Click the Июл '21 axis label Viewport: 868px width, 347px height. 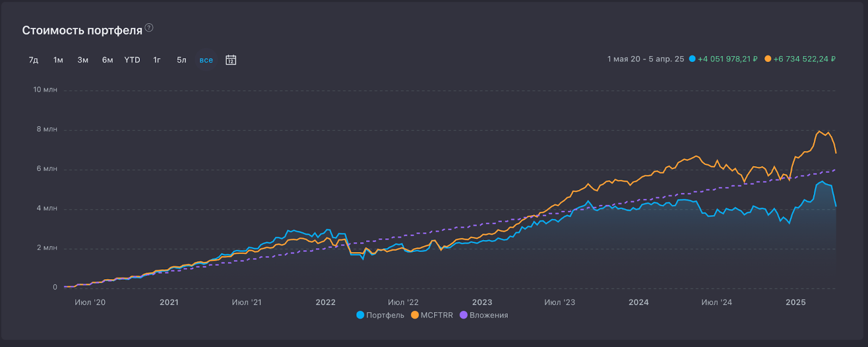(x=247, y=302)
